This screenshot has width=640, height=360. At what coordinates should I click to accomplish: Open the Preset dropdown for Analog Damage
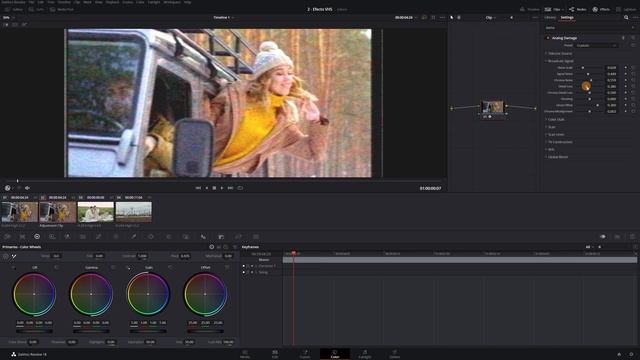(x=596, y=45)
